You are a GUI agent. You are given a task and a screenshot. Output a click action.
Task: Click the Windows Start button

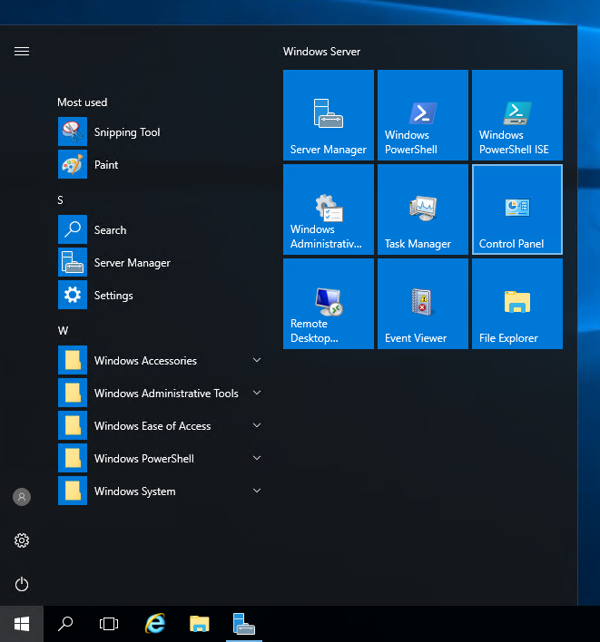tap(22, 624)
